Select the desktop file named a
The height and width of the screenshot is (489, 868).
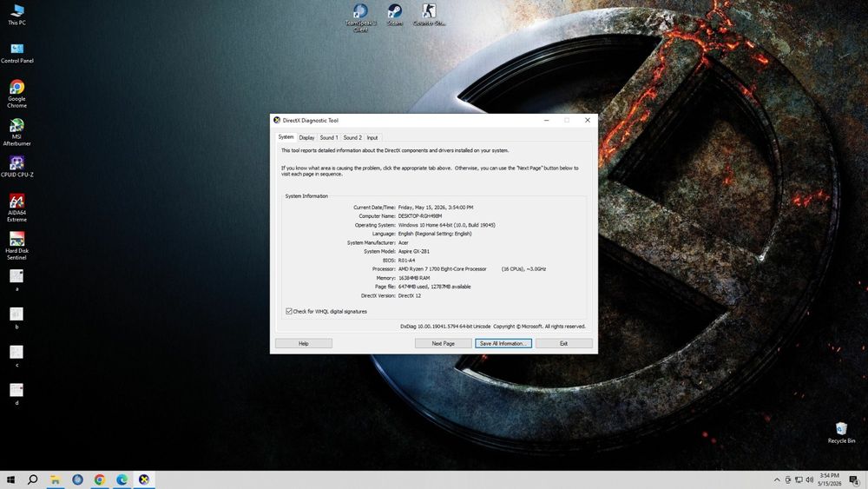tap(16, 281)
